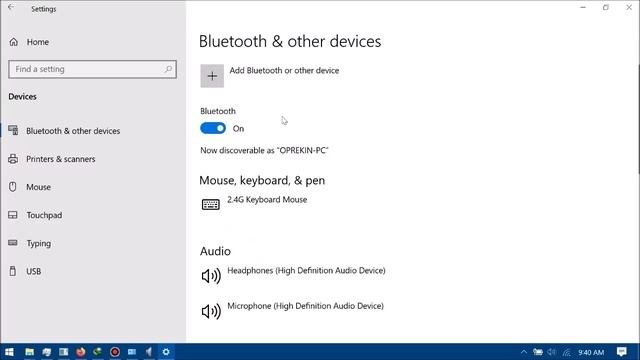Screen dimensions: 640x360
Task: Open the Action Center notifications icon
Action: (622, 352)
